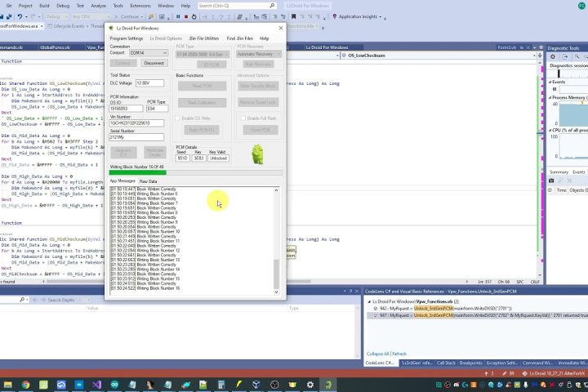Screen dimensions: 588x392
Task: Pause debugging in Visual Studio toolbar
Action: (x=178, y=16)
